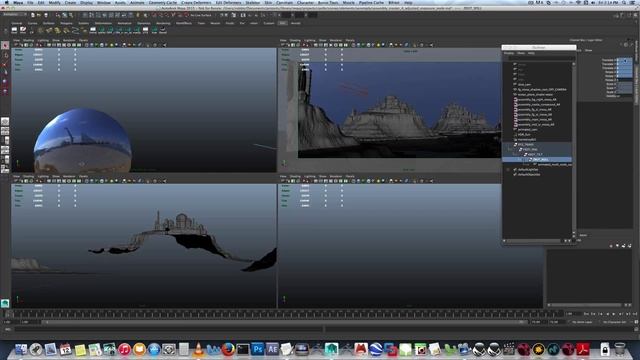Open After Effects from the Dock
Screen dimensions: 640x360
272,349
